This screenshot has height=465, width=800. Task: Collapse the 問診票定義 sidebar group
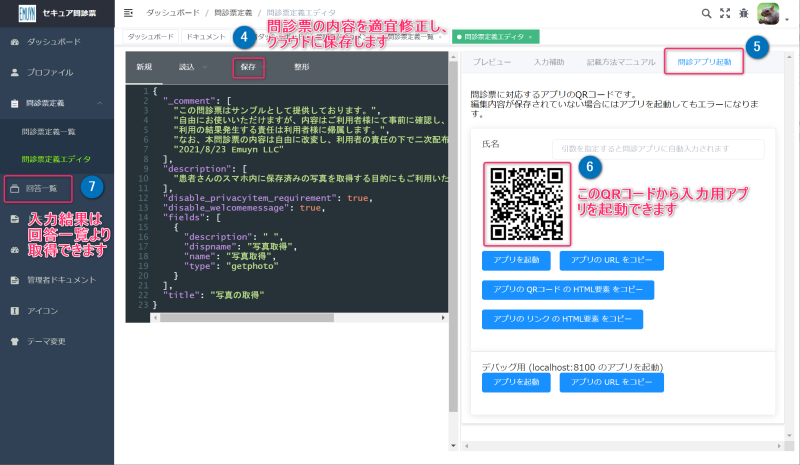[x=57, y=103]
